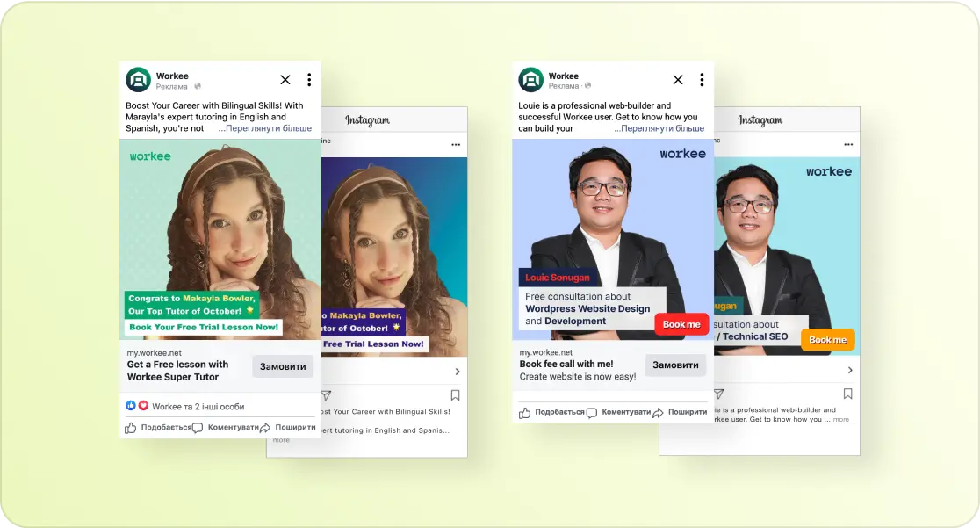Image resolution: width=980 pixels, height=528 pixels.
Task: Click the blue like reaction emoji
Action: [x=132, y=405]
